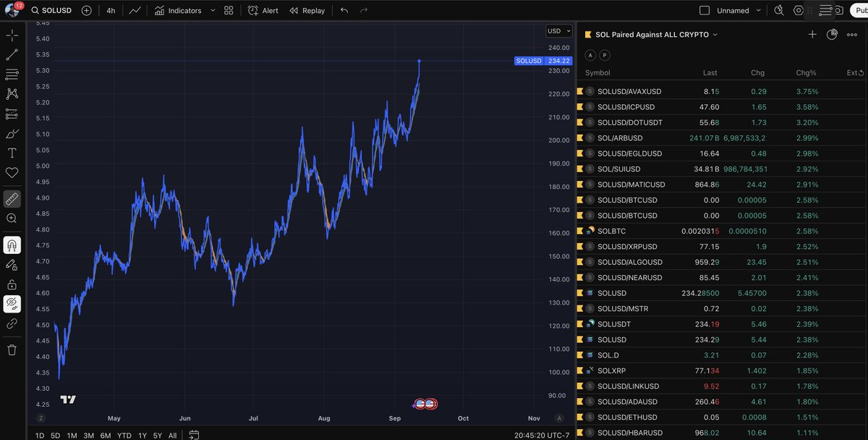Viewport: 868px width, 440px height.
Task: Add a comparison symbol with plus icon
Action: coord(87,11)
